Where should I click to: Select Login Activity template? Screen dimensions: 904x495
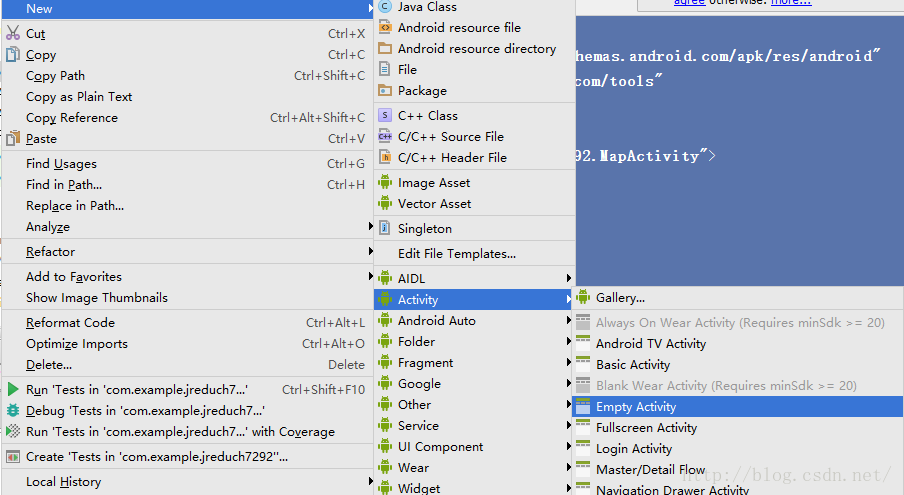coord(634,449)
